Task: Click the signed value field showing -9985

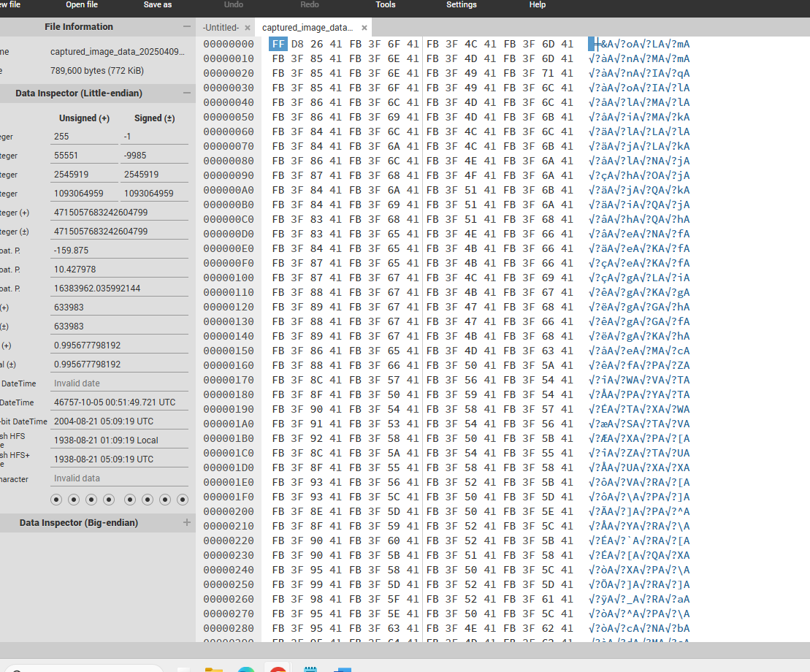Action: [x=154, y=156]
